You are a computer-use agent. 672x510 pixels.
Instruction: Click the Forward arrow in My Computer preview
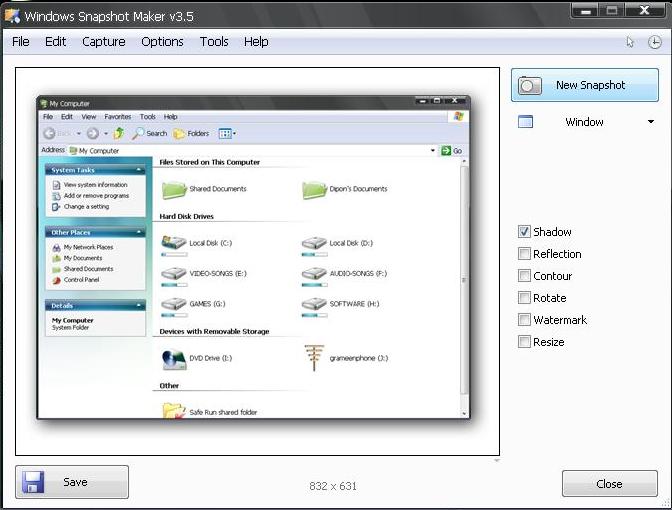93,133
